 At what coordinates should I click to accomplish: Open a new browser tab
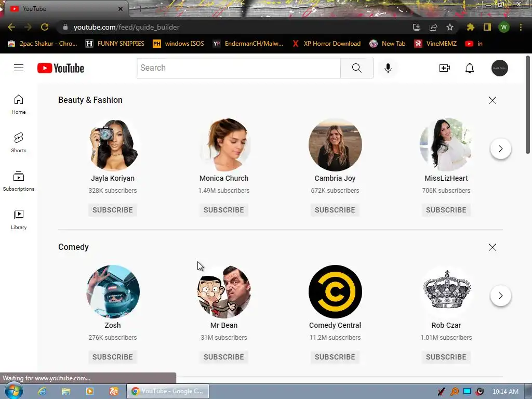[x=140, y=9]
